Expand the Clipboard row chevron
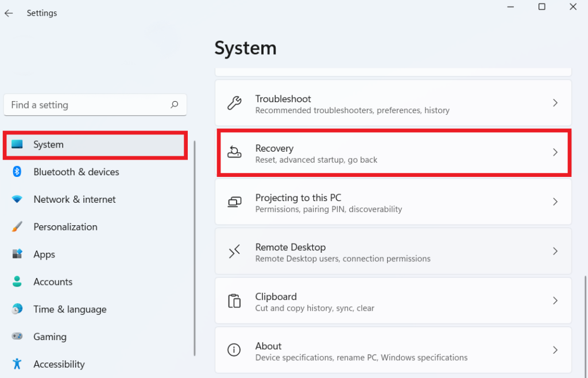The height and width of the screenshot is (378, 588). 555,300
